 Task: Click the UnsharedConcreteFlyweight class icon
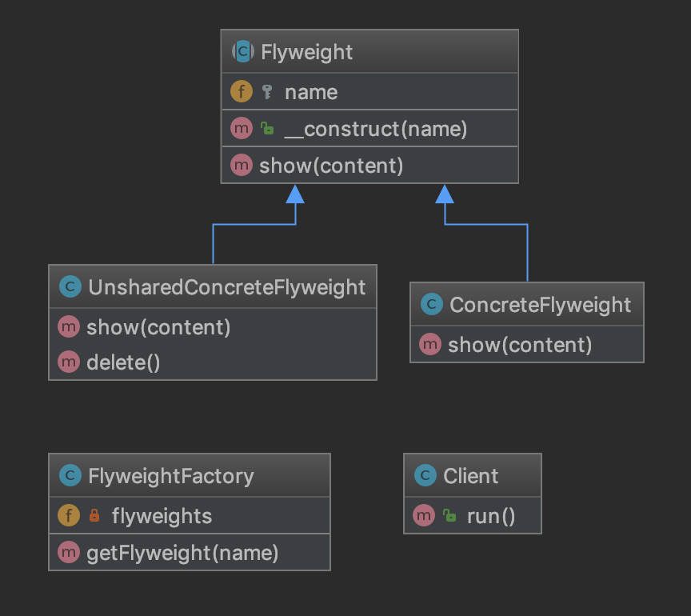[70, 286]
